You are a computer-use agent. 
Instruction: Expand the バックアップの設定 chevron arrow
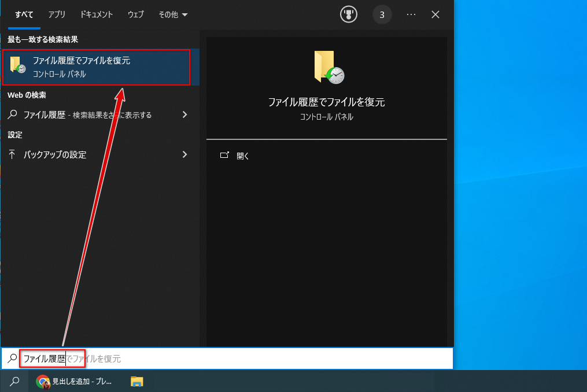[184, 154]
